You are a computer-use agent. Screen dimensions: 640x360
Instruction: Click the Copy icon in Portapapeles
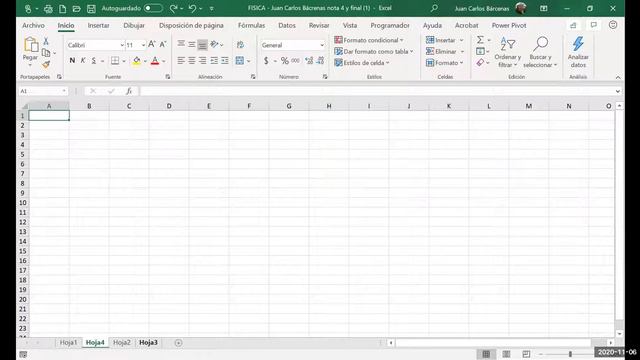46,53
